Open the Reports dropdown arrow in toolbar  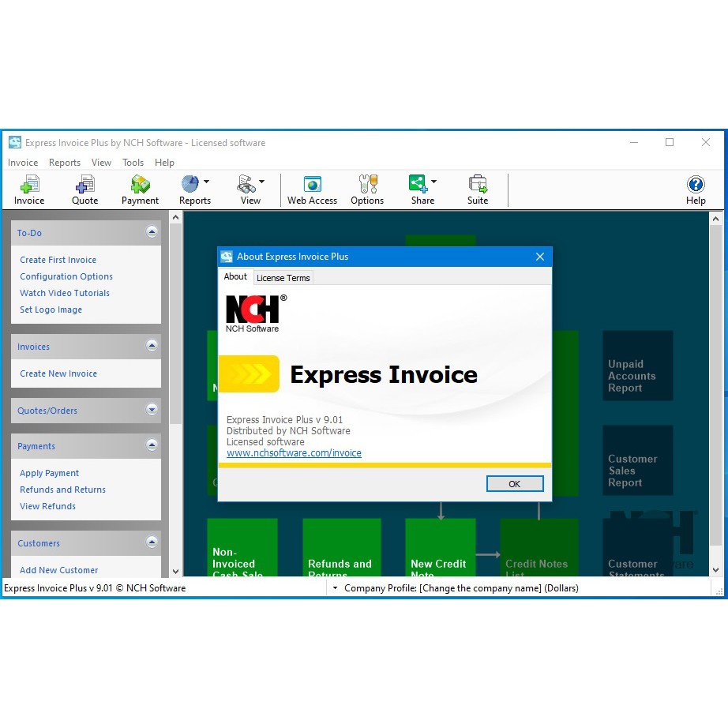(207, 182)
